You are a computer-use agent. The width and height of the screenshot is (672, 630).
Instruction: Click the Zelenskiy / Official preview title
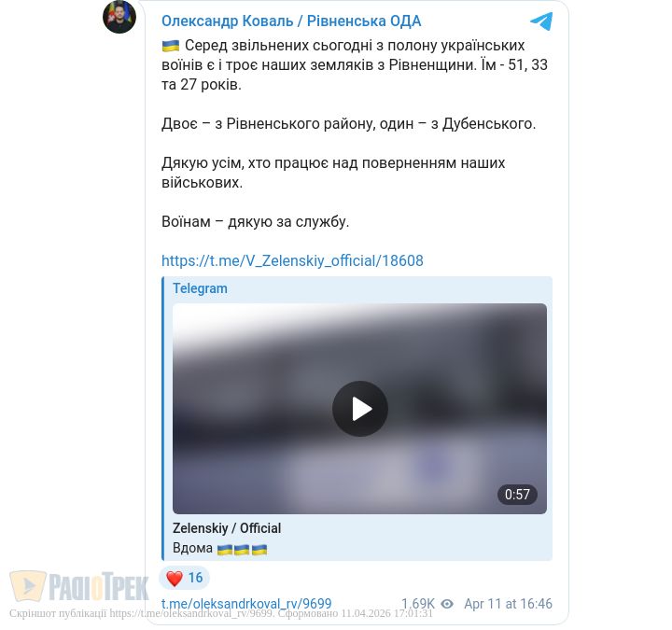227,528
